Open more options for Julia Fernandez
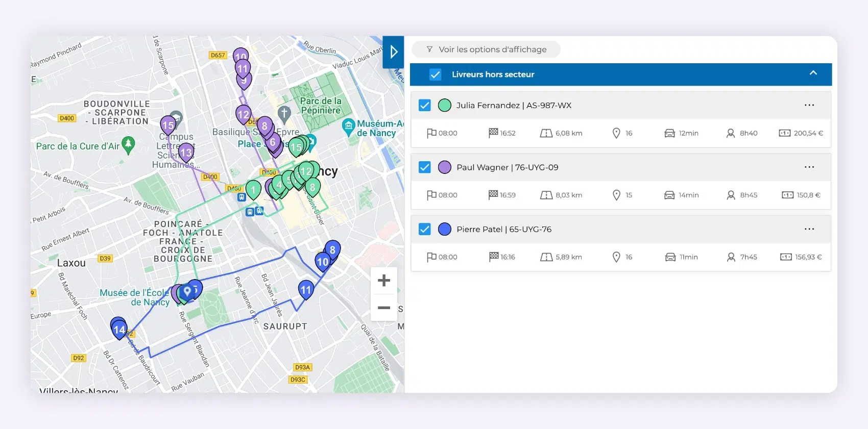The width and height of the screenshot is (868, 429). pyautogui.click(x=809, y=105)
